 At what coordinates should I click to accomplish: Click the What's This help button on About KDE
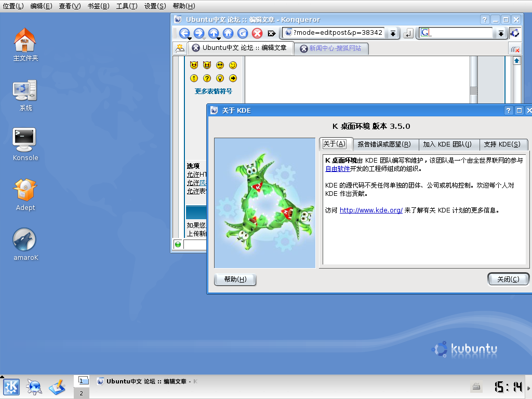(508, 111)
